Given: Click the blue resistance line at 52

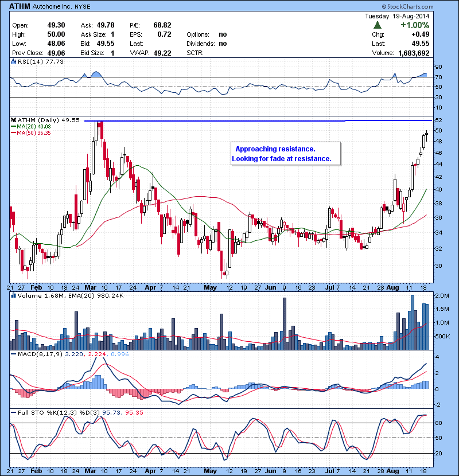Looking at the screenshot, I should [258, 121].
